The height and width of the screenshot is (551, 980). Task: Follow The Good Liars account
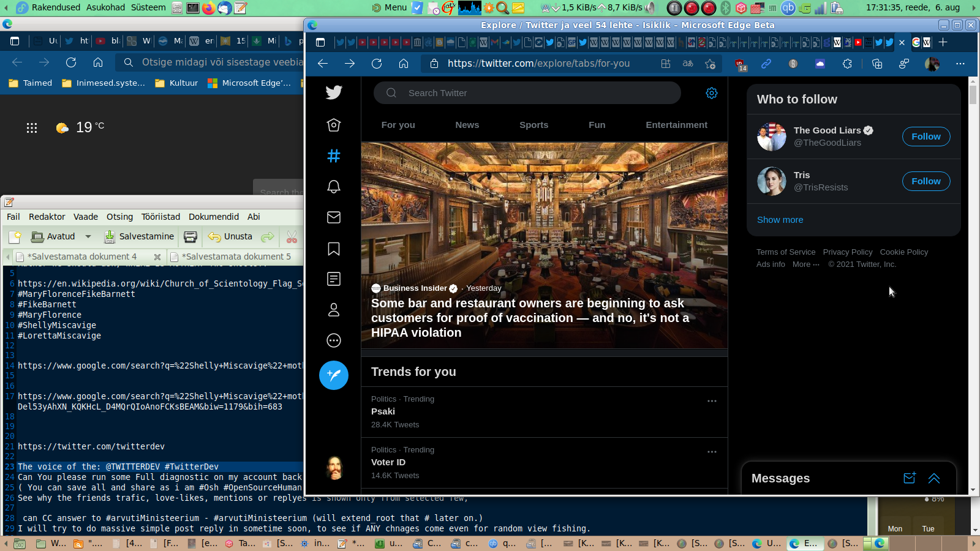point(925,137)
